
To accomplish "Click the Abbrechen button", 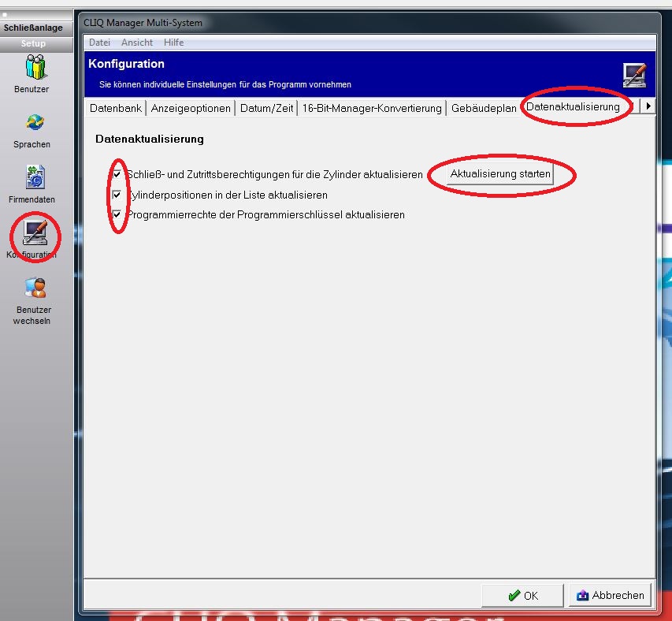I will [610, 595].
